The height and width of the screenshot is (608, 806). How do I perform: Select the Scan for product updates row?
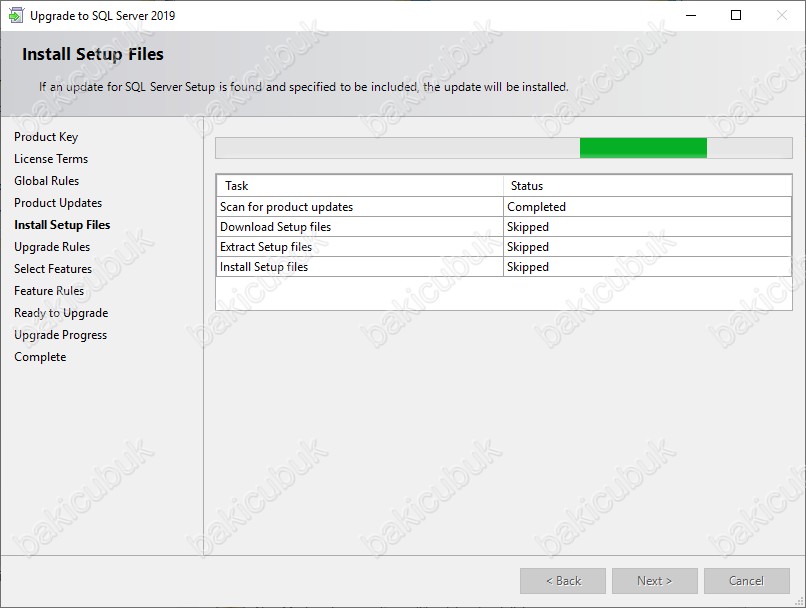[504, 207]
